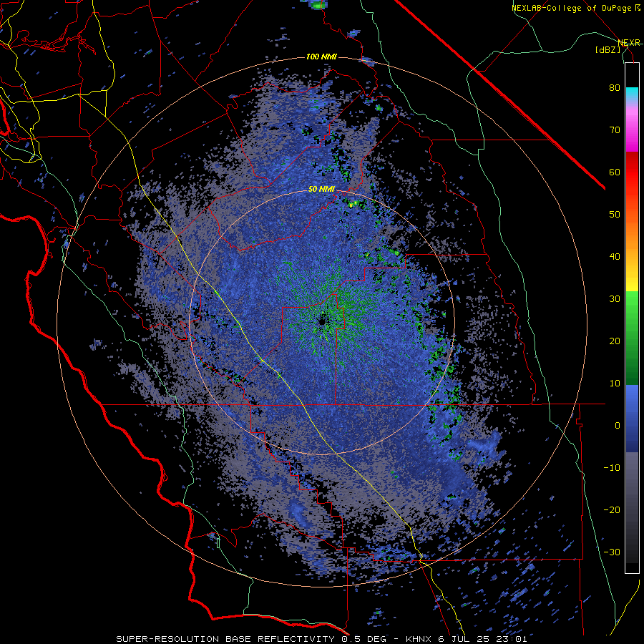The width and height of the screenshot is (644, 644).
Task: Select the -30 value on the dBZ scale
Action: 612,552
